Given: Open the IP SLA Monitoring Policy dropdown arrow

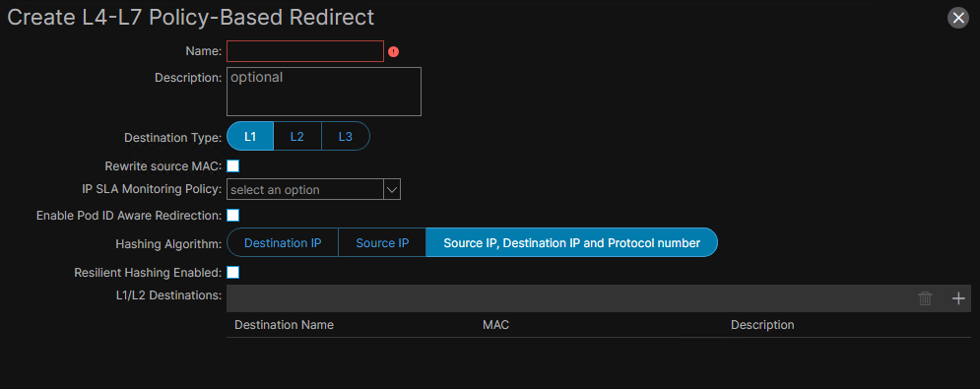Looking at the screenshot, I should [x=392, y=189].
